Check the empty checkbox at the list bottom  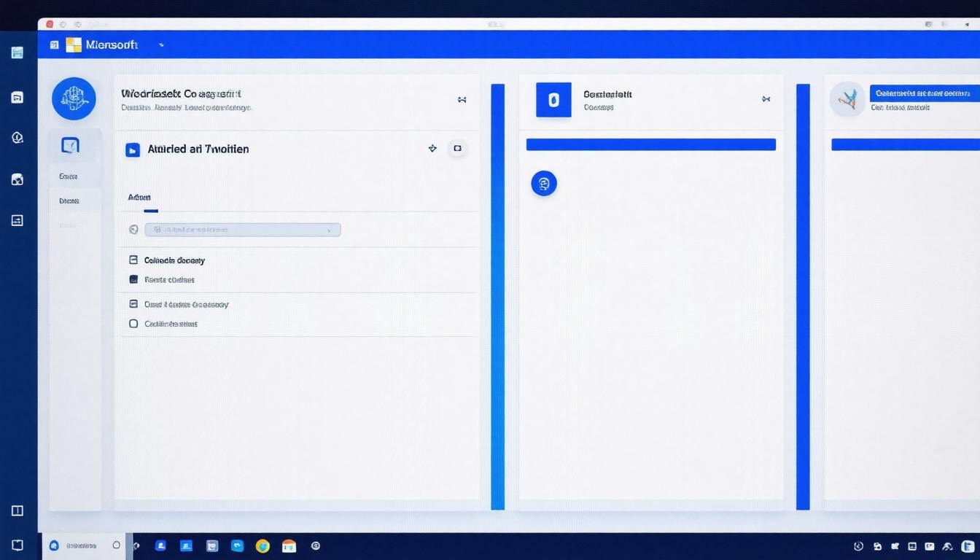(133, 323)
